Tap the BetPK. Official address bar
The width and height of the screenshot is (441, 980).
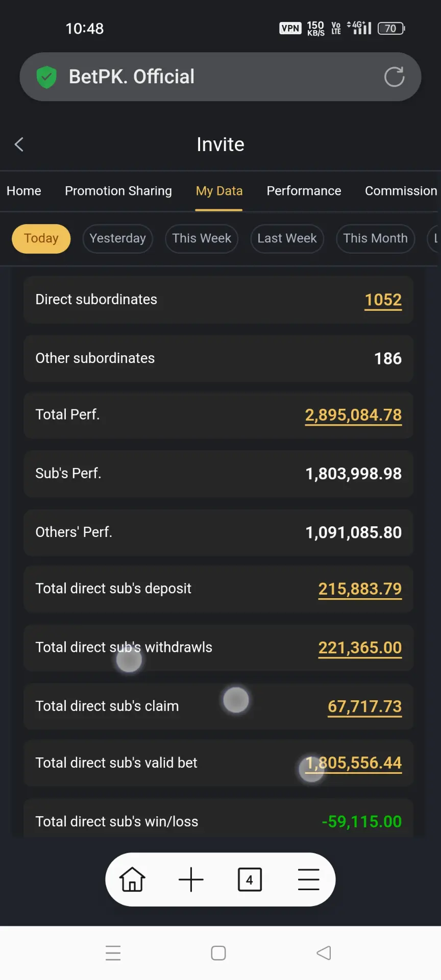pos(220,77)
